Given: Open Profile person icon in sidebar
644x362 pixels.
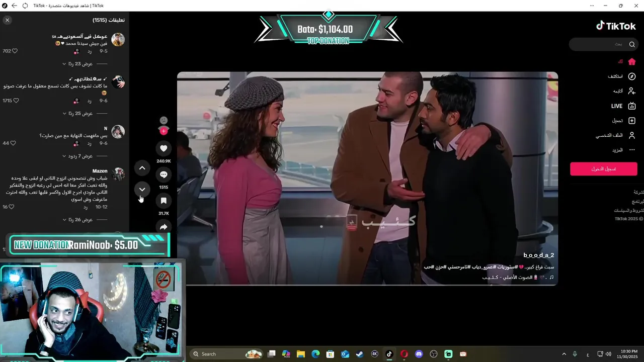Looking at the screenshot, I should pyautogui.click(x=632, y=135).
